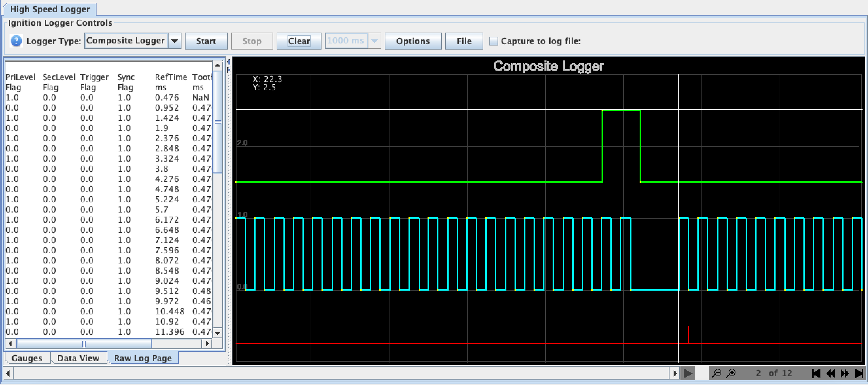Open the Logger Type dropdown
The width and height of the screenshot is (868, 385).
pos(175,40)
